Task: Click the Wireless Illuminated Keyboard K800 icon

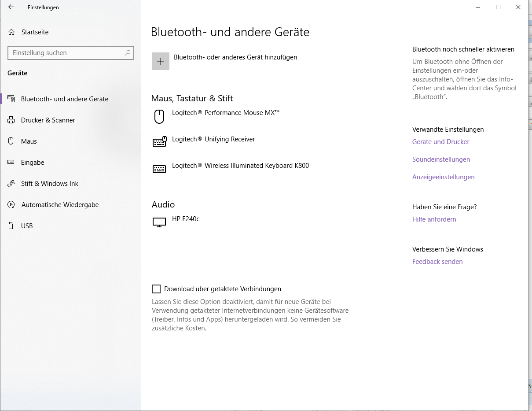Action: (159, 169)
